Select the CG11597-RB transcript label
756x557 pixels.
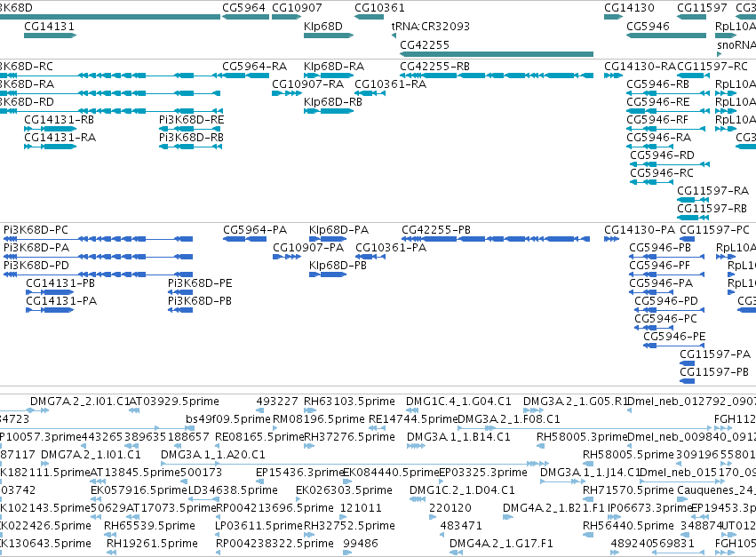[712, 209]
